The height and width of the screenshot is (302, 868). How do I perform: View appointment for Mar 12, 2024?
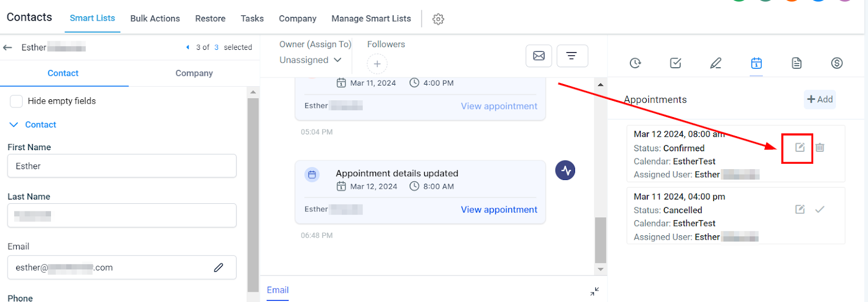pyautogui.click(x=499, y=210)
